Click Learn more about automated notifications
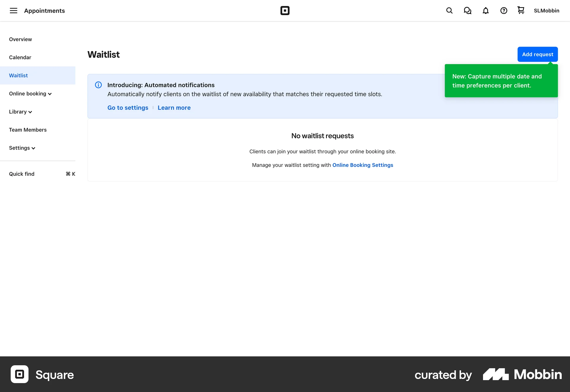This screenshot has height=392, width=570. 174,108
